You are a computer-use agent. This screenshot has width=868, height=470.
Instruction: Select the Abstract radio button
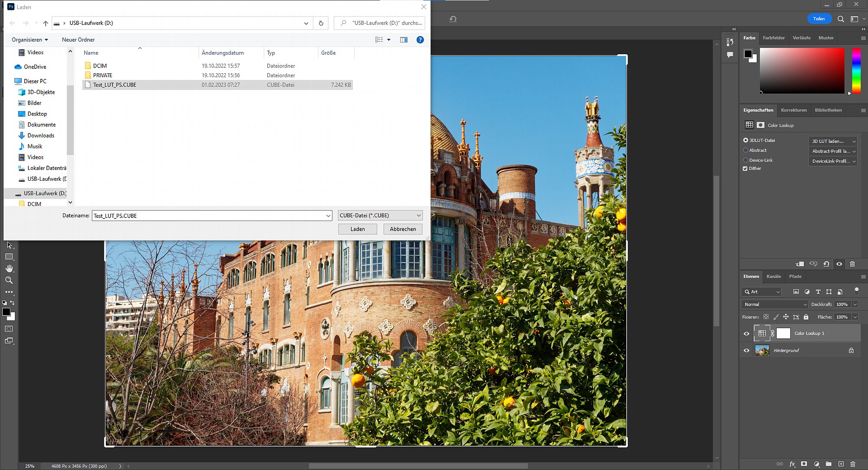click(746, 150)
